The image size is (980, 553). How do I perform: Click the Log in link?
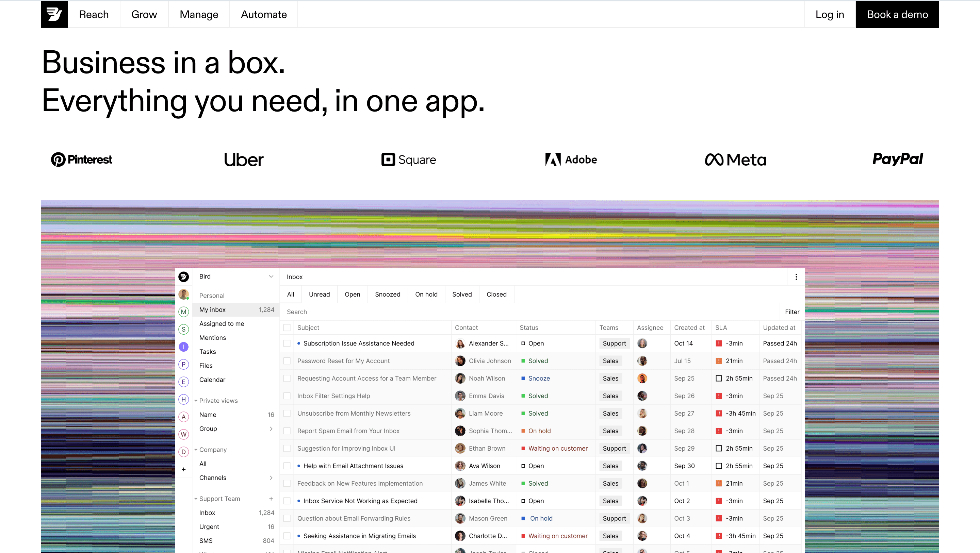point(829,14)
